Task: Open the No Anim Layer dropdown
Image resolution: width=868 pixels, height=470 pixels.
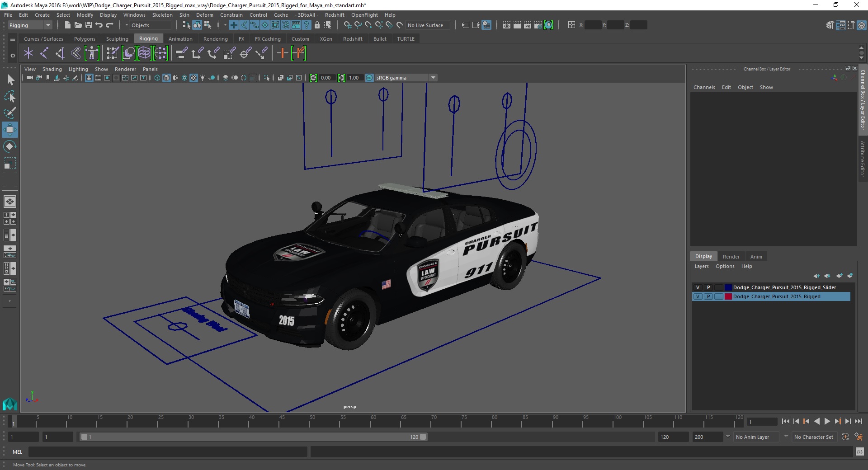Action: (757, 437)
